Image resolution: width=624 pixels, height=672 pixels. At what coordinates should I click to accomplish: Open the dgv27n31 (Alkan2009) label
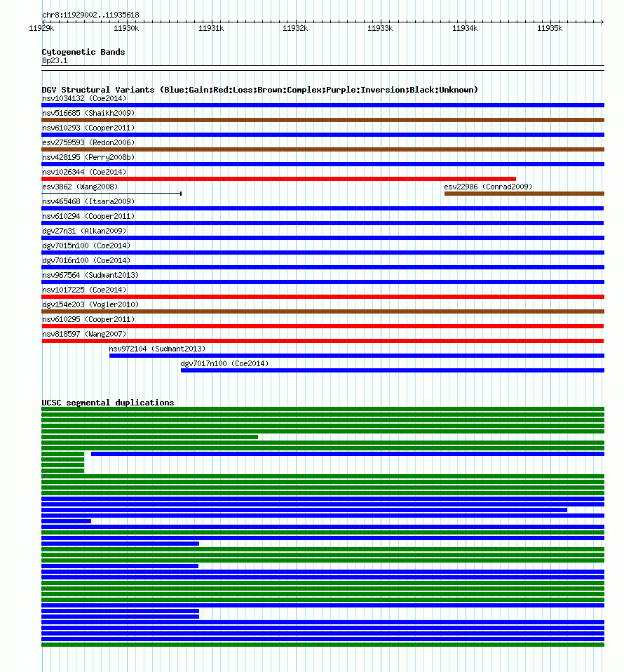pos(84,231)
